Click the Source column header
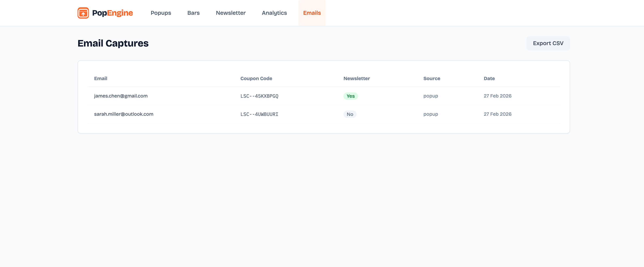 point(432,78)
